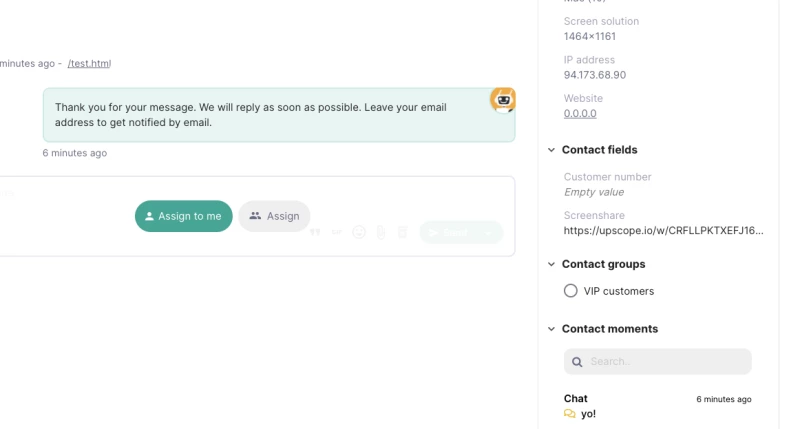Collapse the Contact groups section
800x429 pixels.
551,264
